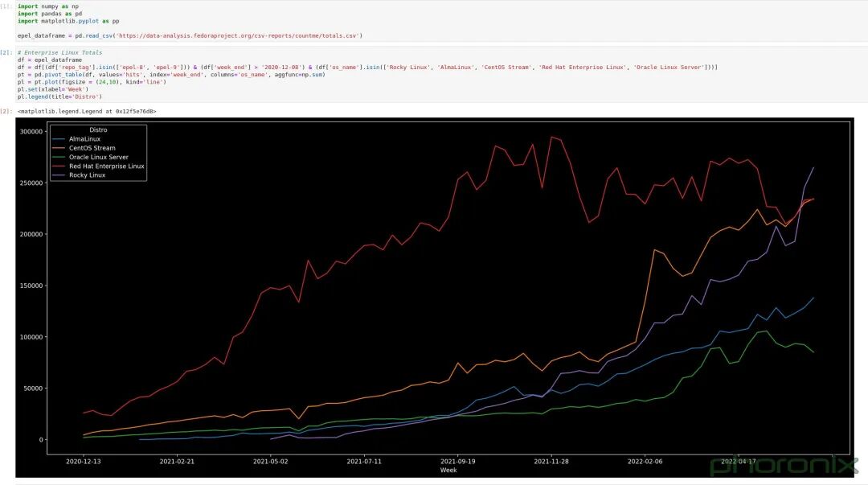
Task: Click the 200000 y-axis tick label
Action: (x=31, y=235)
